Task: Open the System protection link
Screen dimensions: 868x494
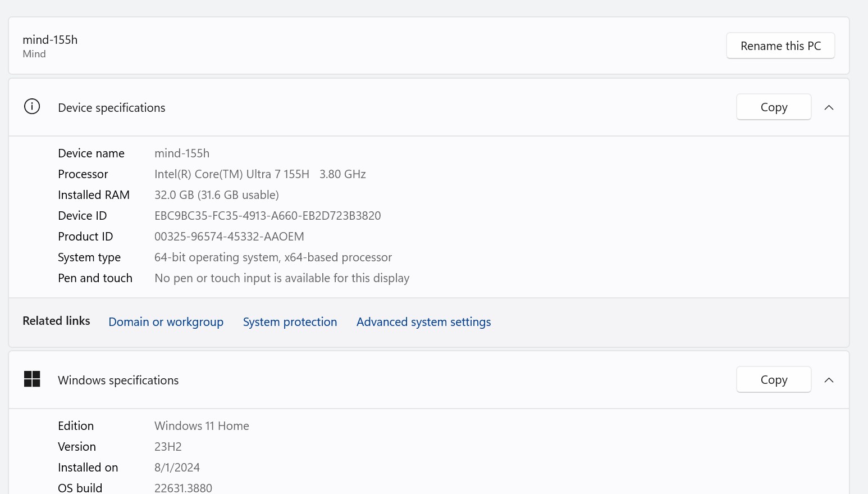Action: [290, 322]
